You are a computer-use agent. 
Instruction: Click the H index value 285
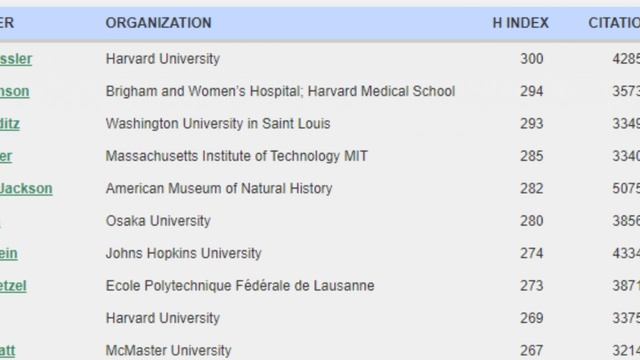coord(531,156)
